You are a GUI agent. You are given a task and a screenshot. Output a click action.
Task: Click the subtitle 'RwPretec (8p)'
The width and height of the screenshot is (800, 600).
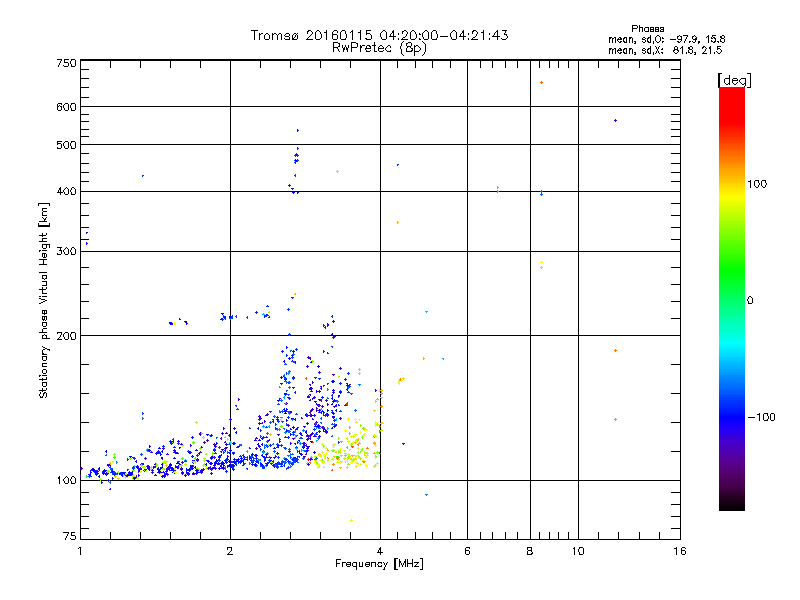tap(379, 48)
